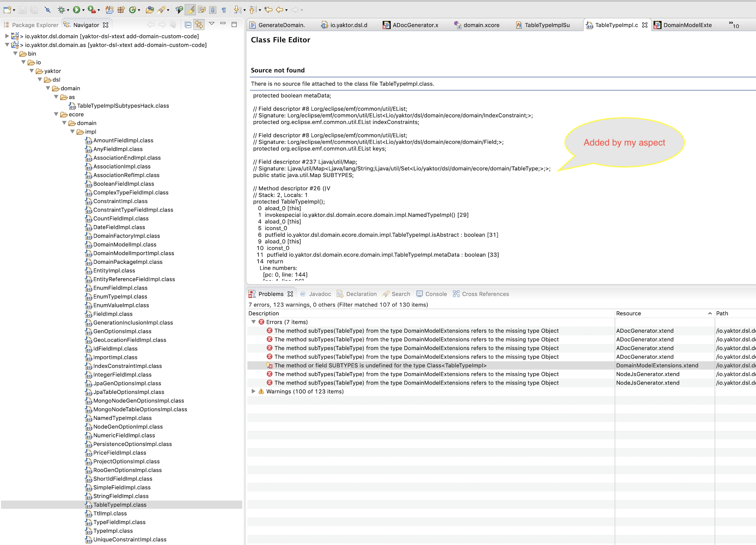Open the Back history dropdown arrow
This screenshot has width=756, height=545.
coord(286,10)
